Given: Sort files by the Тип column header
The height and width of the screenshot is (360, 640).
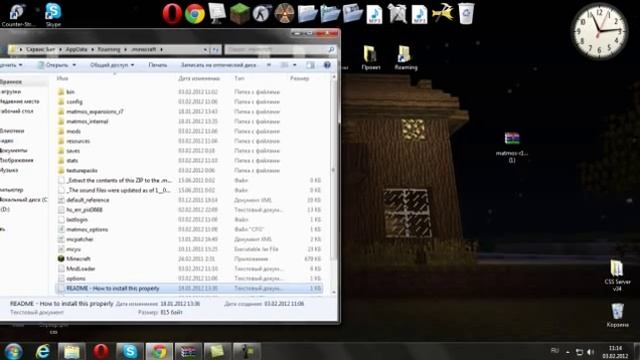Looking at the screenshot, I should (x=239, y=78).
